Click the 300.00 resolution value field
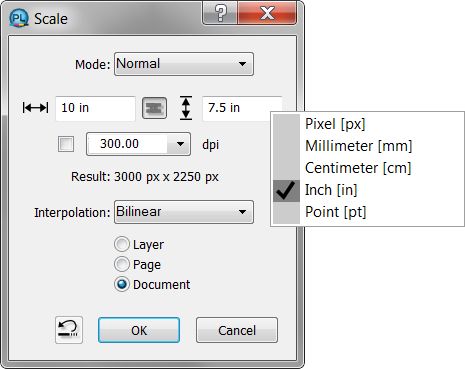The image size is (465, 369). [x=128, y=144]
